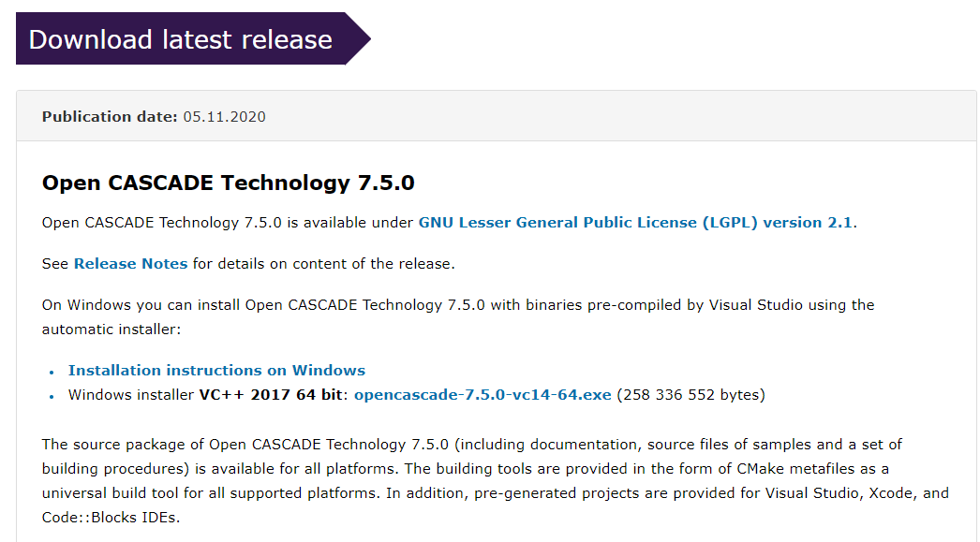Select the bullet next to Windows installer entry
Image resolution: width=980 pixels, height=542 pixels.
pos(51,396)
